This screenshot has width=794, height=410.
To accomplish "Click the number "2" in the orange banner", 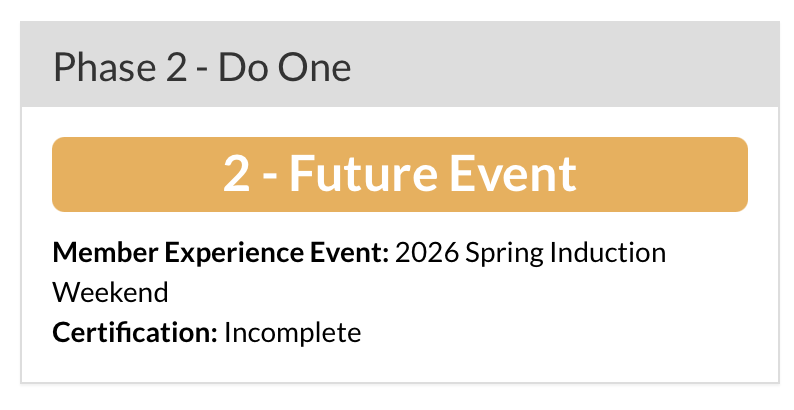I will pyautogui.click(x=236, y=174).
